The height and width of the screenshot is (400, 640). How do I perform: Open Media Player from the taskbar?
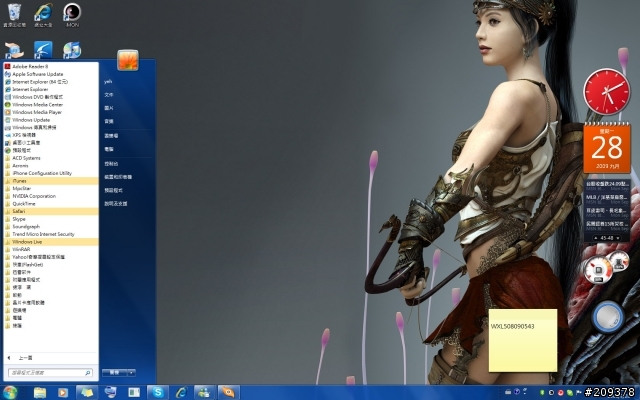click(62, 393)
